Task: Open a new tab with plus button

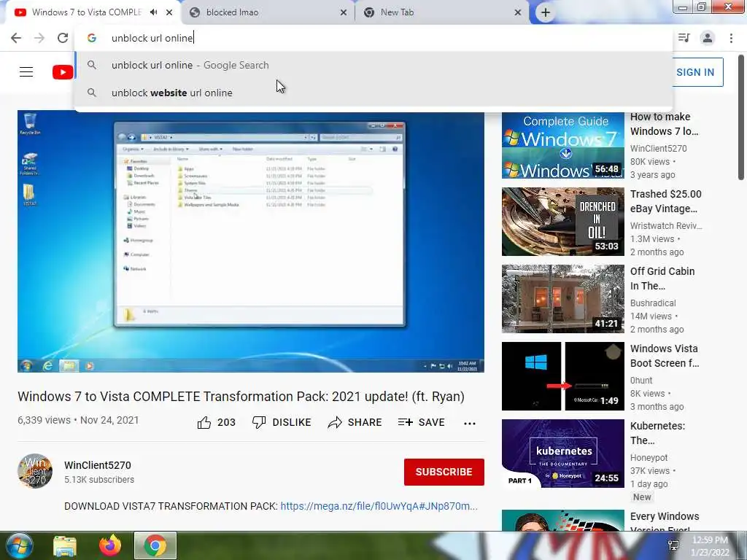Action: pyautogui.click(x=546, y=13)
